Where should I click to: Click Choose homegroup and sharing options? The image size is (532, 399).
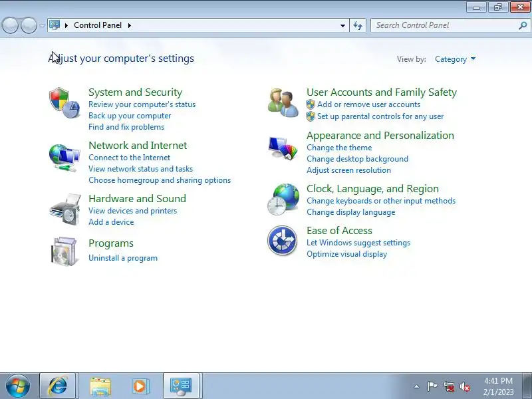click(160, 180)
